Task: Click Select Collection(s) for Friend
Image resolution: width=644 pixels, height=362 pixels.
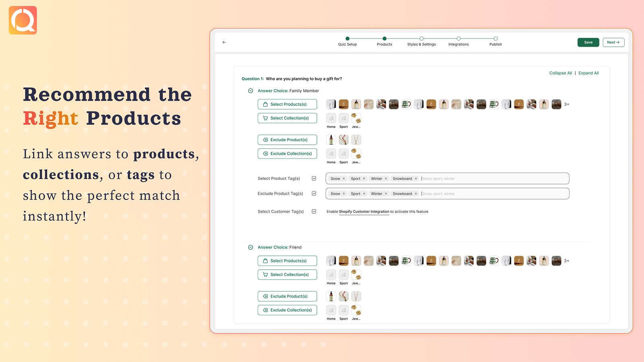Action: tap(287, 274)
